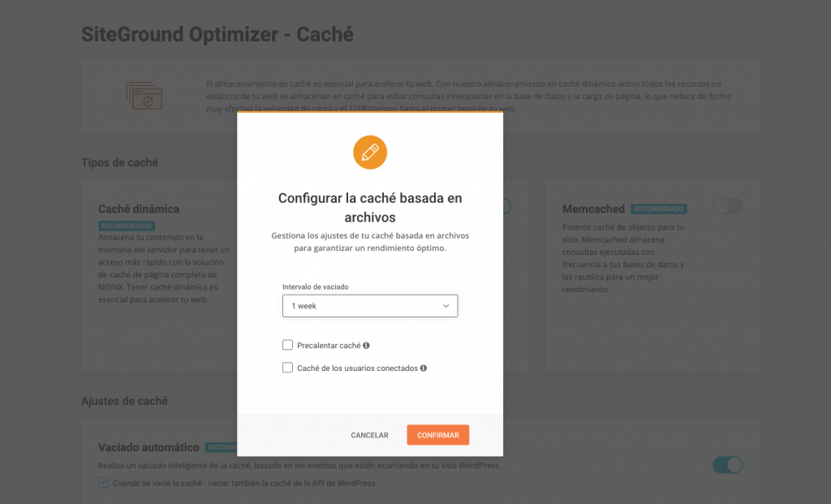831x504 pixels.
Task: Click the Memcached card title
Action: click(x=593, y=209)
